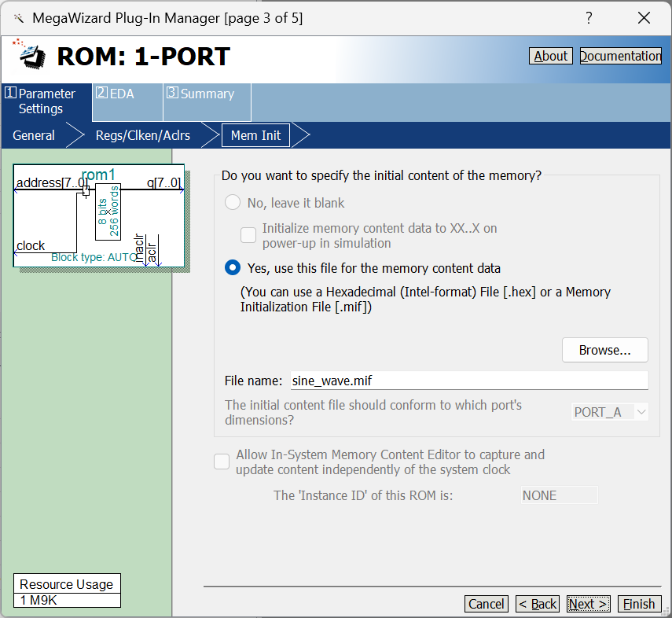Click the '1 M9K' resource value
This screenshot has height=618, width=672.
click(39, 600)
